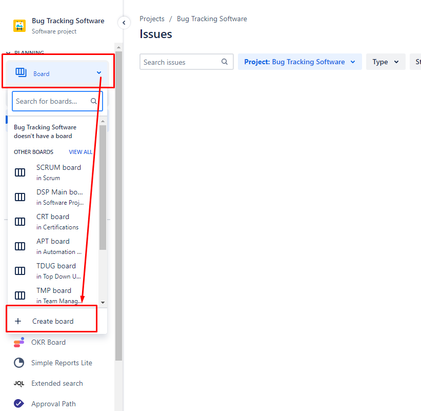Open Project: Bug Tracking Software filter dropdown

tap(300, 62)
